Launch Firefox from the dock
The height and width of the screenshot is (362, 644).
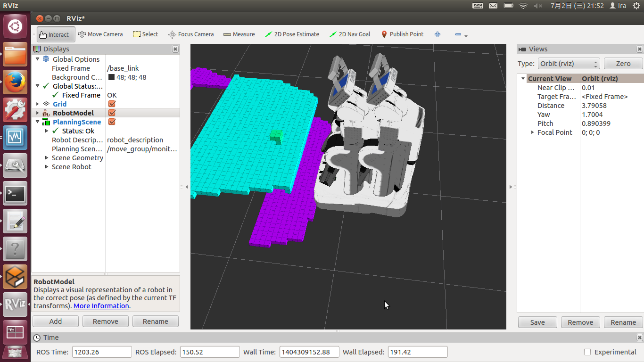pos(15,82)
